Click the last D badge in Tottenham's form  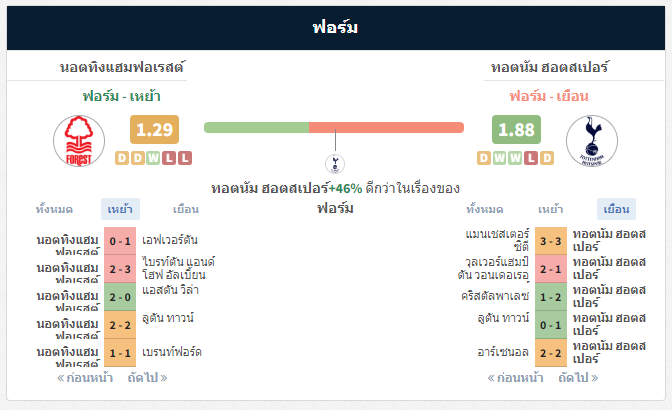click(547, 158)
